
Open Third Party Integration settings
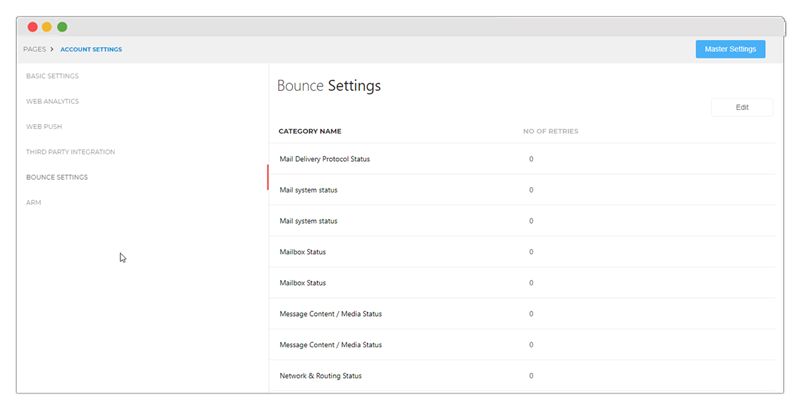point(70,152)
